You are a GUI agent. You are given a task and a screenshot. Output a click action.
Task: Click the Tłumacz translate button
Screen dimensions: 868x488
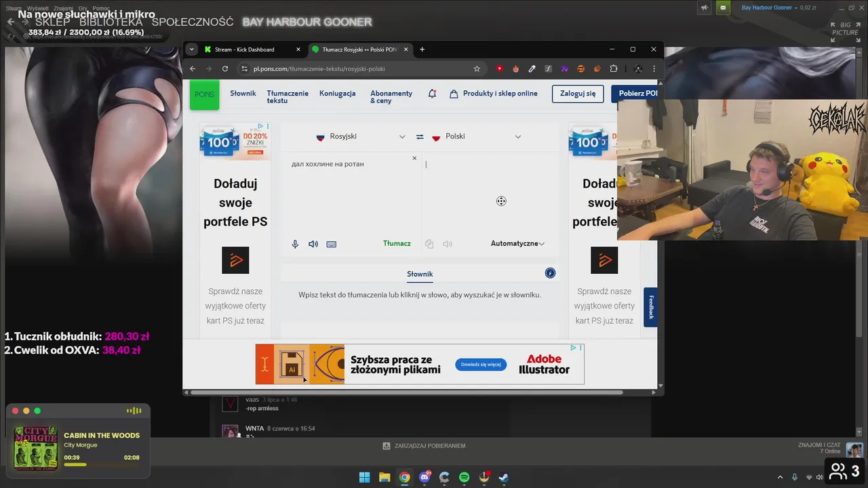397,243
